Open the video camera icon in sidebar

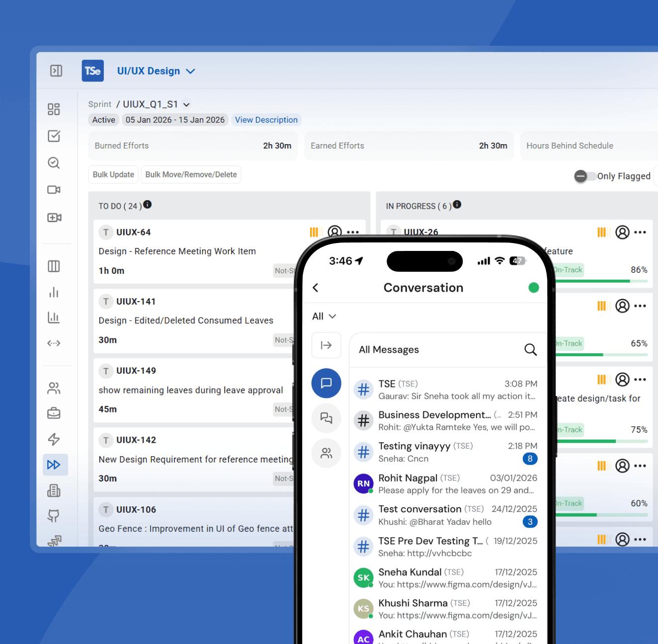[x=54, y=190]
